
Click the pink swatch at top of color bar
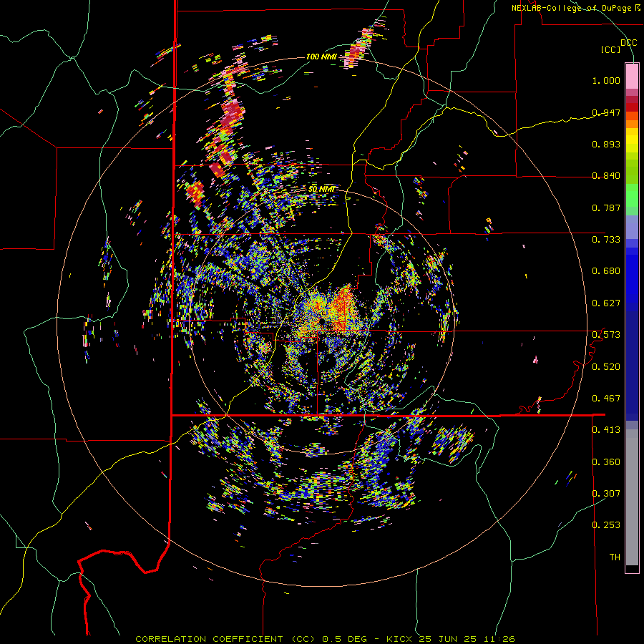tap(632, 76)
